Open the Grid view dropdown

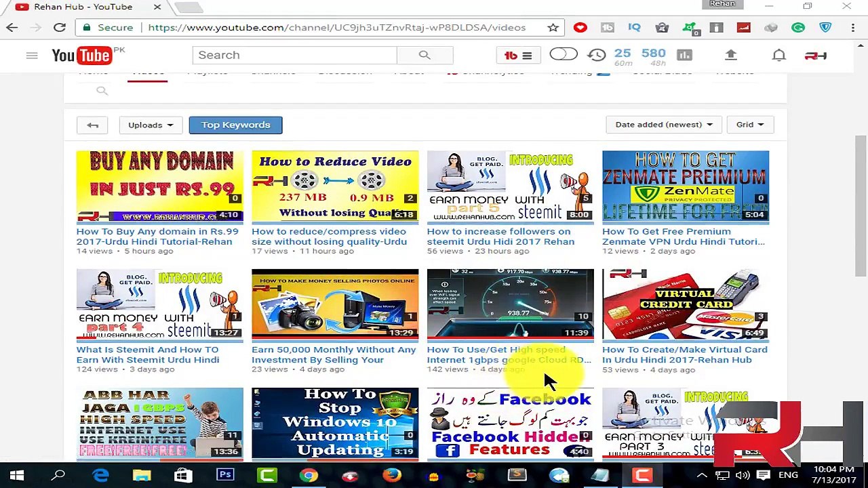pyautogui.click(x=749, y=125)
